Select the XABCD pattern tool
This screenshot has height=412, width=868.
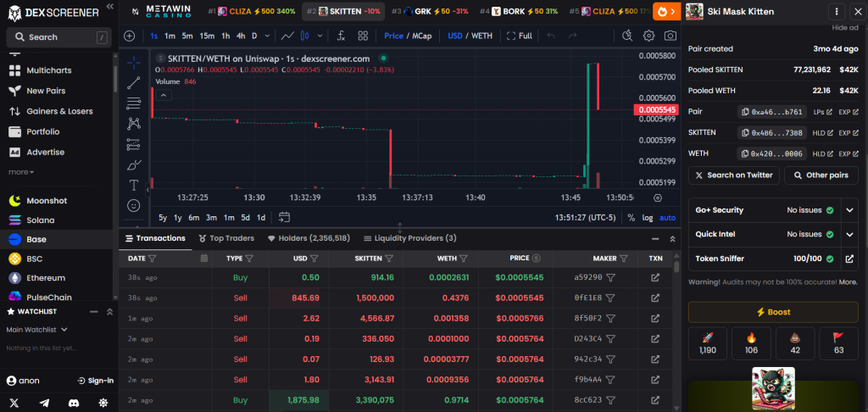133,124
